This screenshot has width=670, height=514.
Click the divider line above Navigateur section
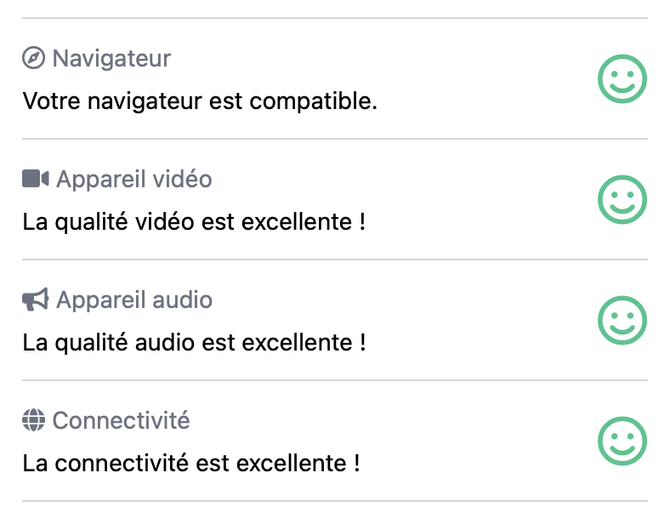pyautogui.click(x=335, y=18)
